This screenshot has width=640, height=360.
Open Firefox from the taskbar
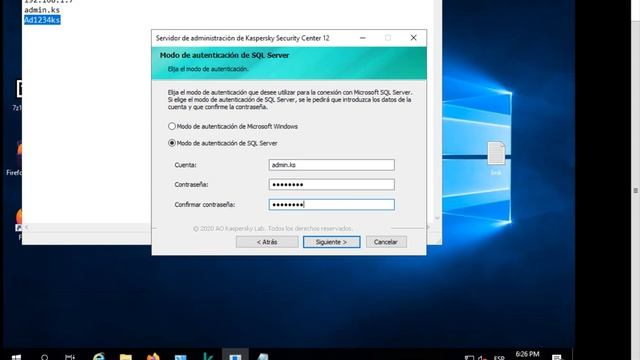point(153,357)
